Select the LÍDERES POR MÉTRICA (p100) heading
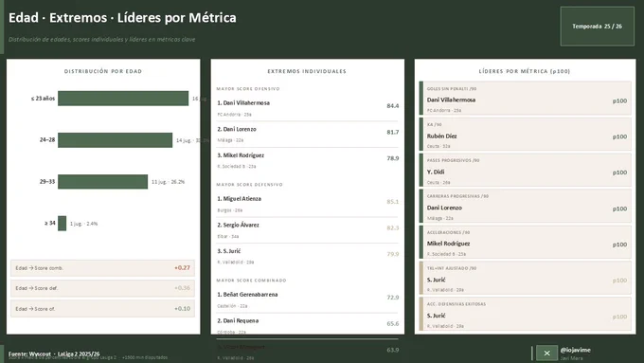Viewport: 644px width, 363px height. [x=525, y=71]
